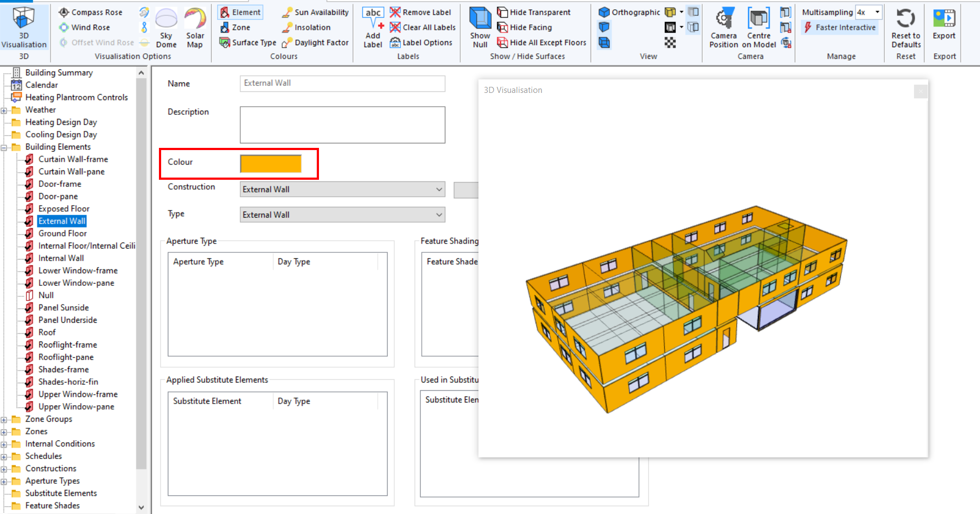Click the sun path icon beside Compass Rose
This screenshot has height=514, width=980.
(144, 12)
